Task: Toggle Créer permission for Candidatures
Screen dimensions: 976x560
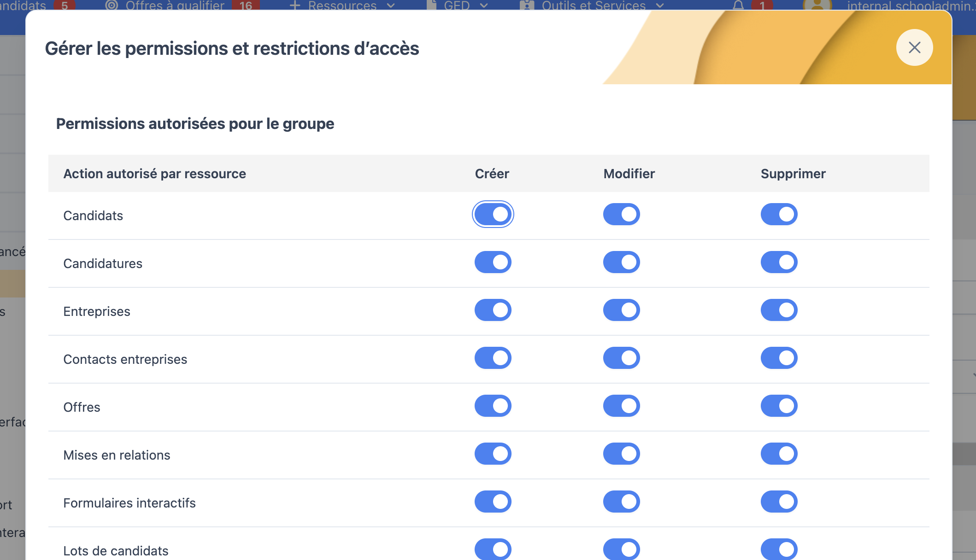Action: 493,262
